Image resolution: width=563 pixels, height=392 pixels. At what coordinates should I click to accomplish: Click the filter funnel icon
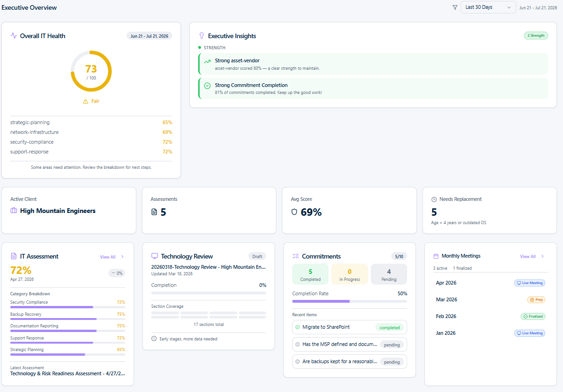[455, 7]
